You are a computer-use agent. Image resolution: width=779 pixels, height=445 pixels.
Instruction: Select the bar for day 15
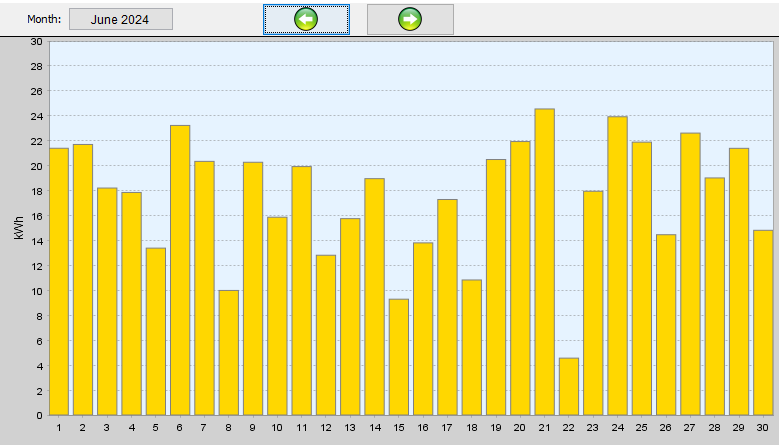[x=399, y=357]
